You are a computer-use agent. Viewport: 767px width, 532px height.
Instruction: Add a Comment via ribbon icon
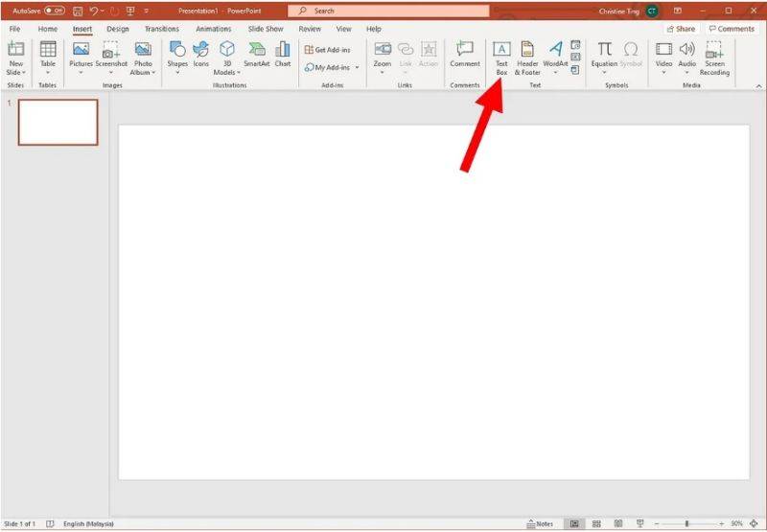(x=465, y=56)
